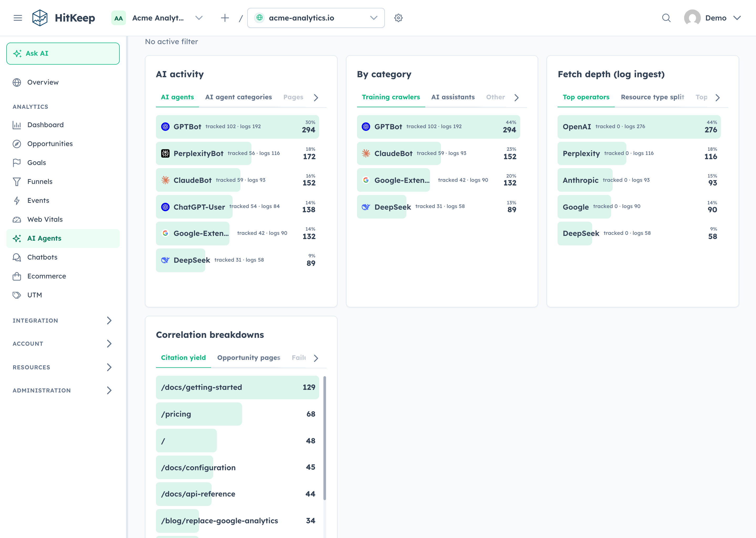756x538 pixels.
Task: Expand the Account section
Action: point(63,344)
